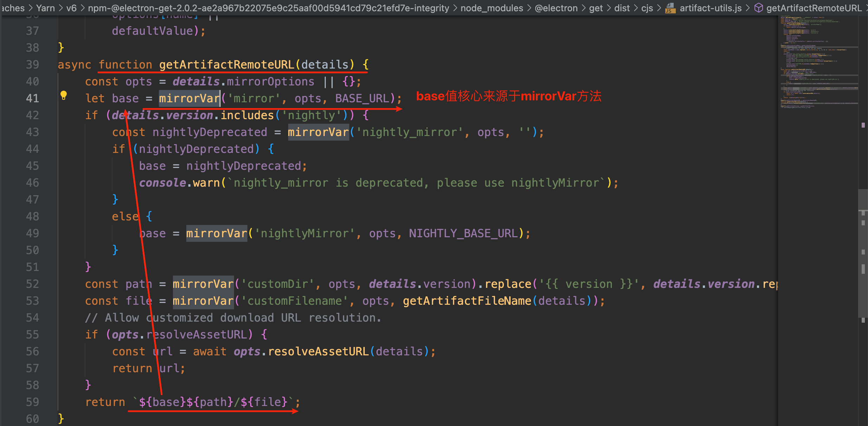Click line number 59 in the gutter

tap(32, 402)
